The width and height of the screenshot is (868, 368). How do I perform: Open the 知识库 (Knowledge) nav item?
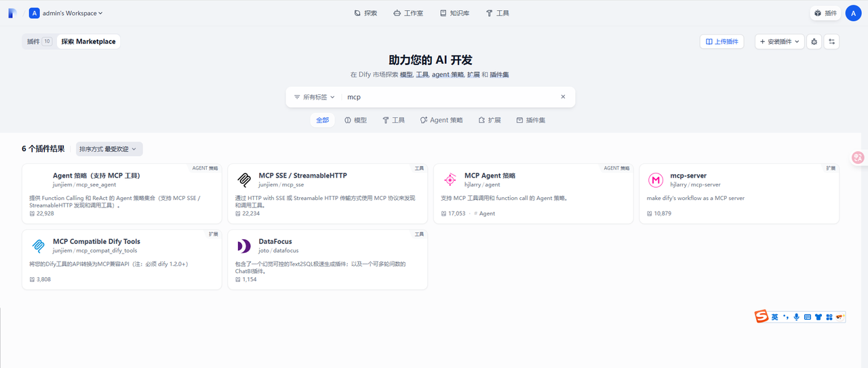[454, 13]
